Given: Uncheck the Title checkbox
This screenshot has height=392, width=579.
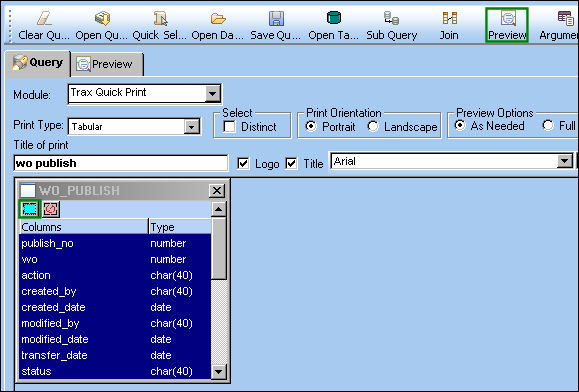Looking at the screenshot, I should tap(291, 163).
